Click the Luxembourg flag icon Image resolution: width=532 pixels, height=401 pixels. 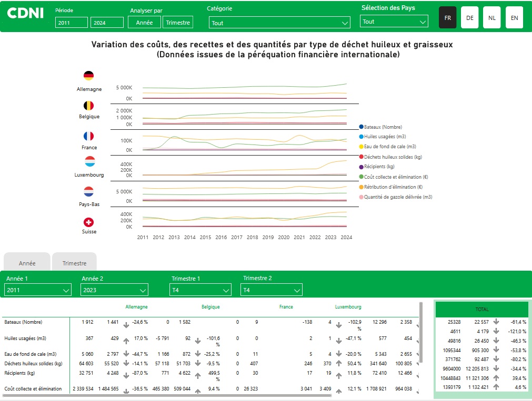pos(89,161)
